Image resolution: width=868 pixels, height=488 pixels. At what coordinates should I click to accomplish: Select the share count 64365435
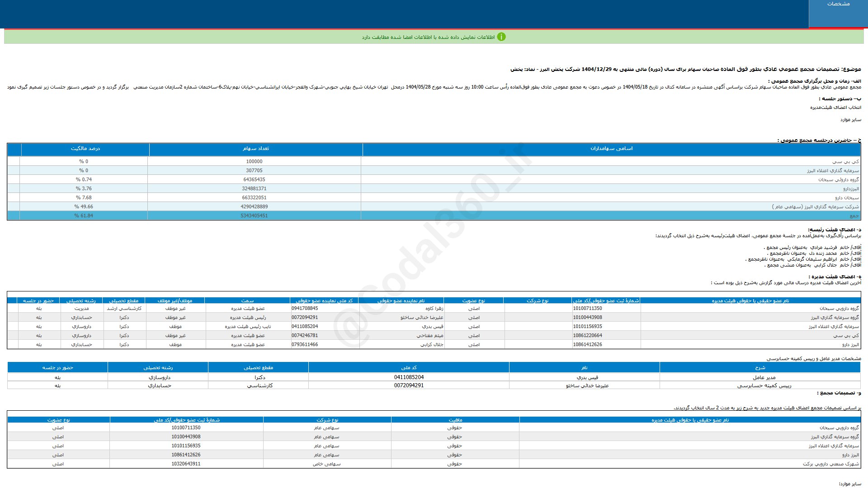254,179
